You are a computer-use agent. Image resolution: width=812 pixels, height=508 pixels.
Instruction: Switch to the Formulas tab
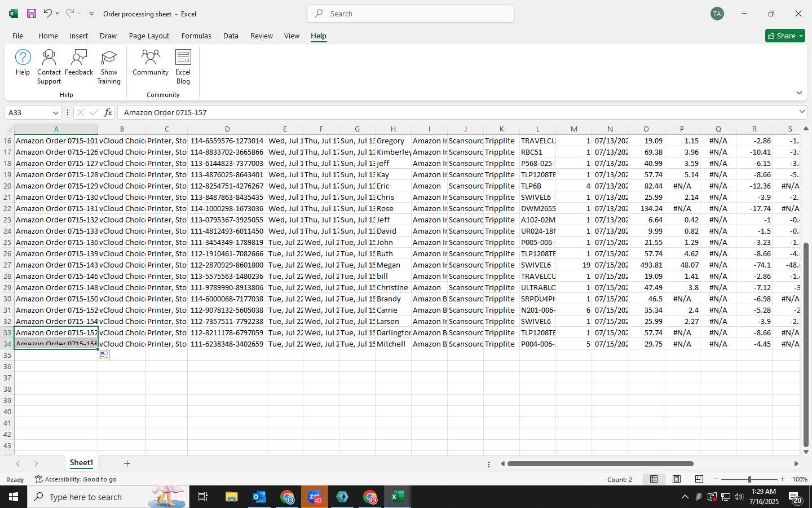tap(196, 36)
